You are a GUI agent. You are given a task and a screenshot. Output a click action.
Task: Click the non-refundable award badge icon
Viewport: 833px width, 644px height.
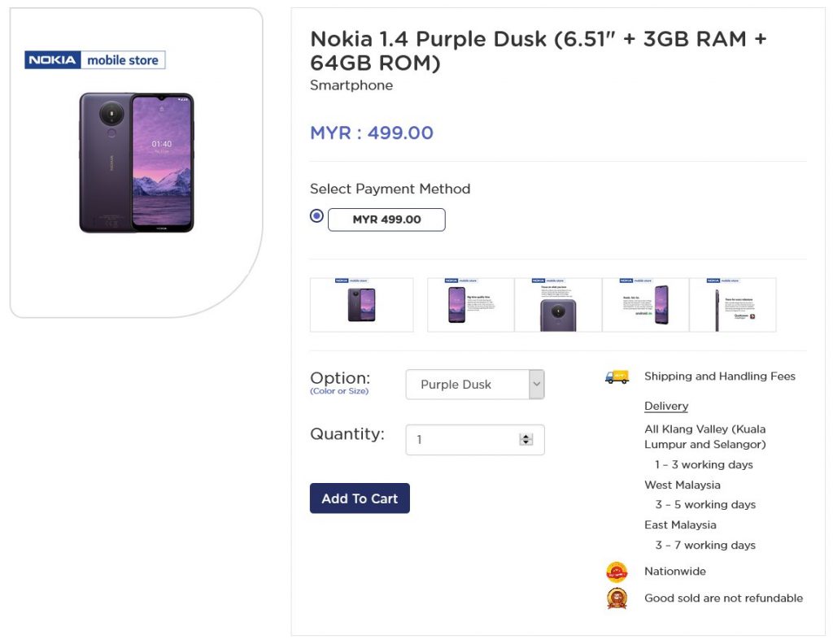point(617,598)
